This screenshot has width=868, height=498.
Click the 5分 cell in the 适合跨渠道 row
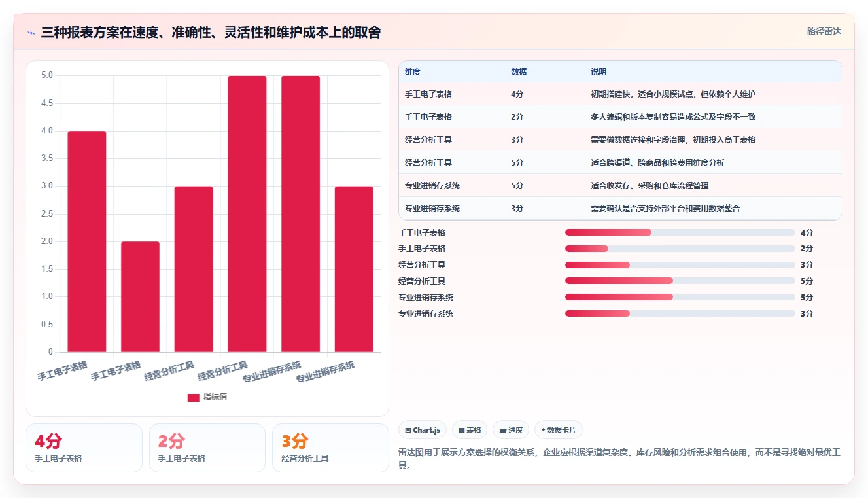tap(517, 162)
